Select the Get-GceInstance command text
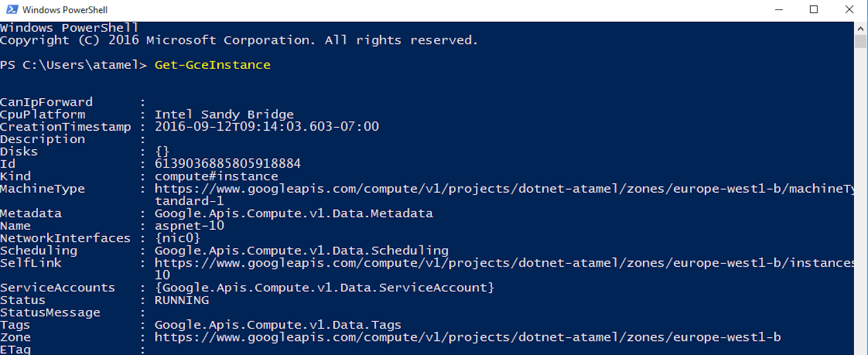The width and height of the screenshot is (868, 355). tap(212, 64)
